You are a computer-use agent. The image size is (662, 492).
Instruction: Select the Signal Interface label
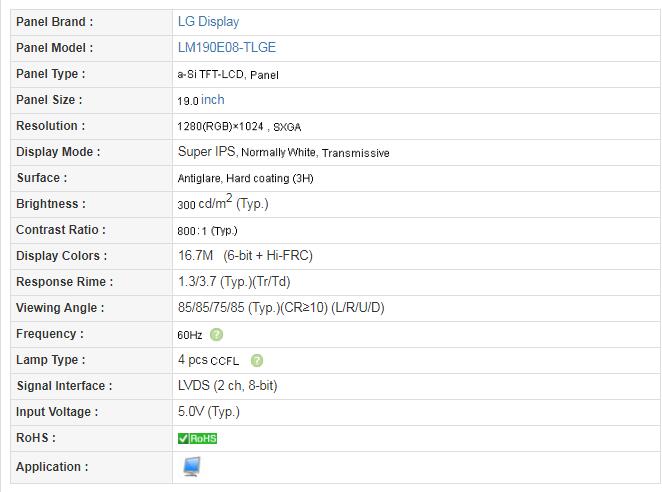click(64, 386)
